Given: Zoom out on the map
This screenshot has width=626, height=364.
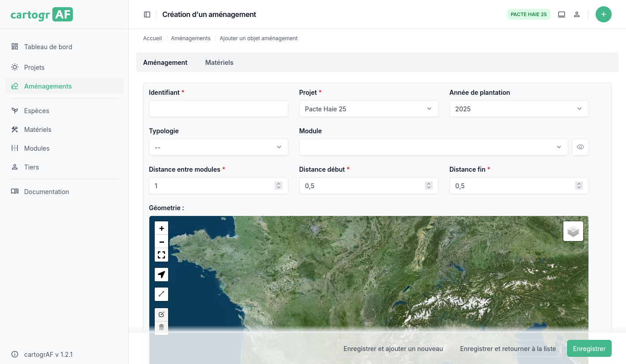Looking at the screenshot, I should pos(161,242).
